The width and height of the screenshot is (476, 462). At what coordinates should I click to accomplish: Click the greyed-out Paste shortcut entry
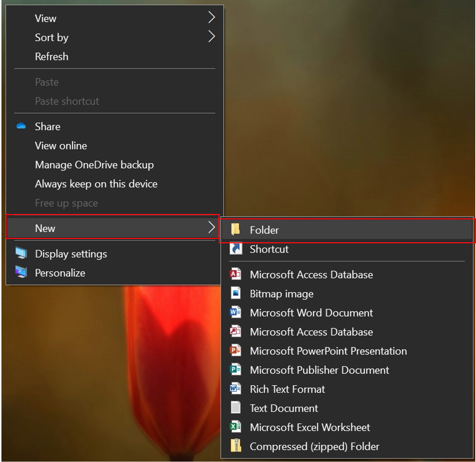[x=115, y=101]
